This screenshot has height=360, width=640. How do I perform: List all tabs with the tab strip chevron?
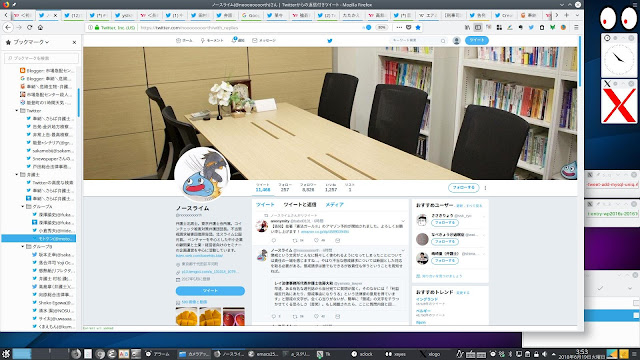577,15
